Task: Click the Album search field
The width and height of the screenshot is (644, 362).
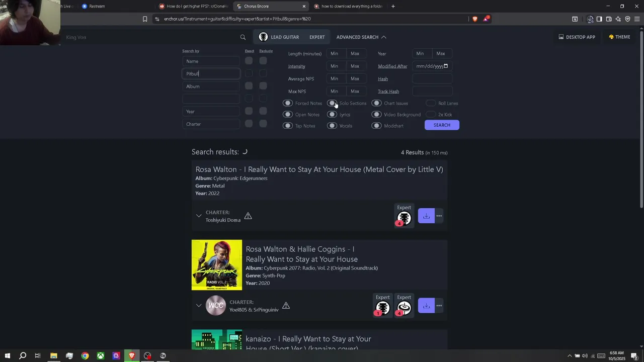Action: [211, 86]
